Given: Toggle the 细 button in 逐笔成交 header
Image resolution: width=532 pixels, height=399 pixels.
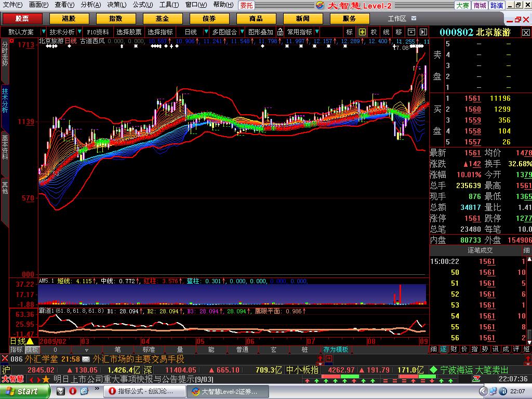Looking at the screenshot, I should (x=526, y=250).
